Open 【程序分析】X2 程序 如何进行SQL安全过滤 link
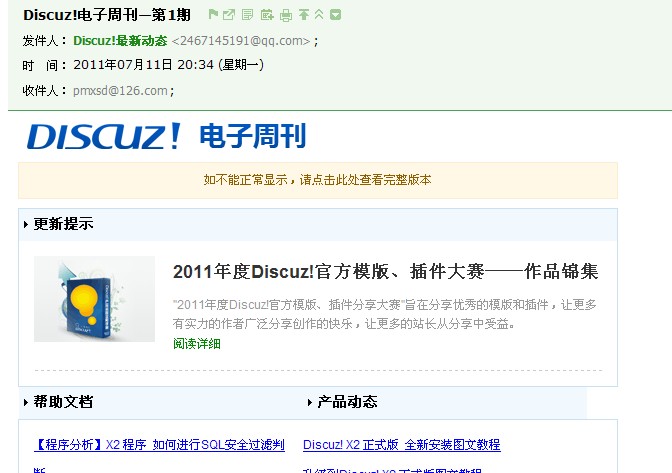 pyautogui.click(x=159, y=445)
